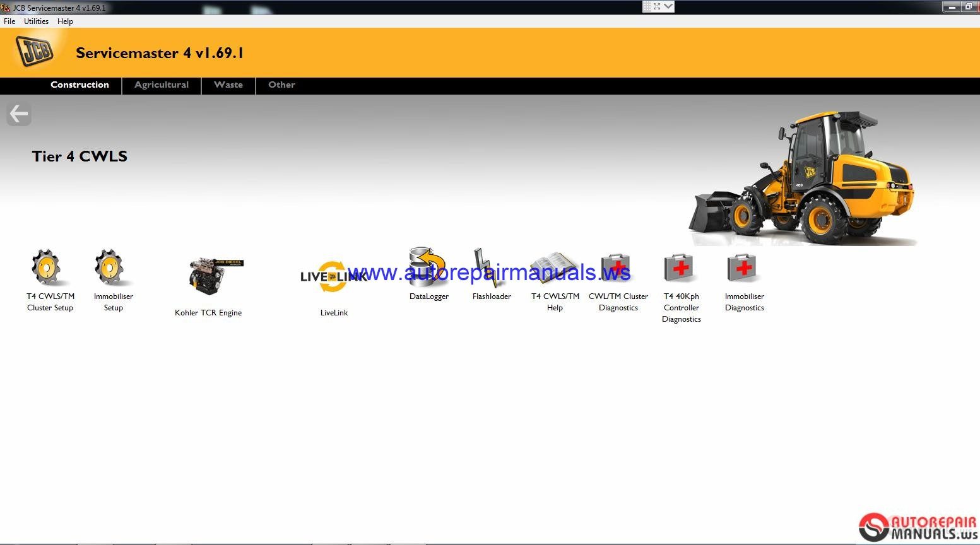Select the Immobiliser Setup gear icon

(x=113, y=268)
